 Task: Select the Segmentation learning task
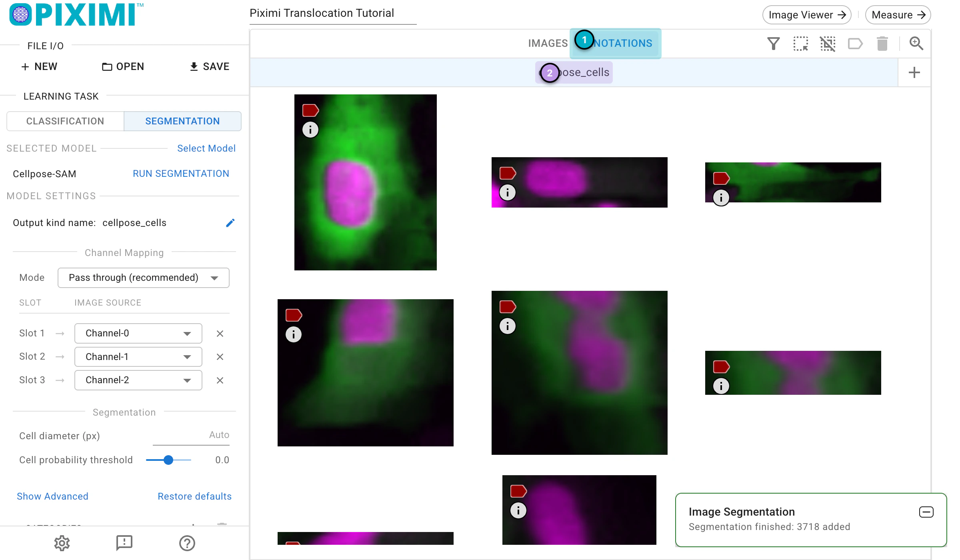[182, 121]
